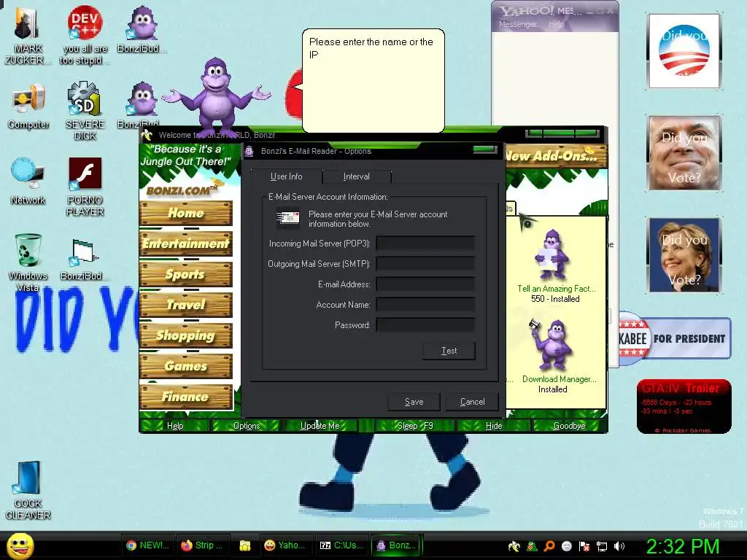Viewport: 747px width, 560px height.
Task: Click the volume speaker icon in system tray
Action: point(619,546)
